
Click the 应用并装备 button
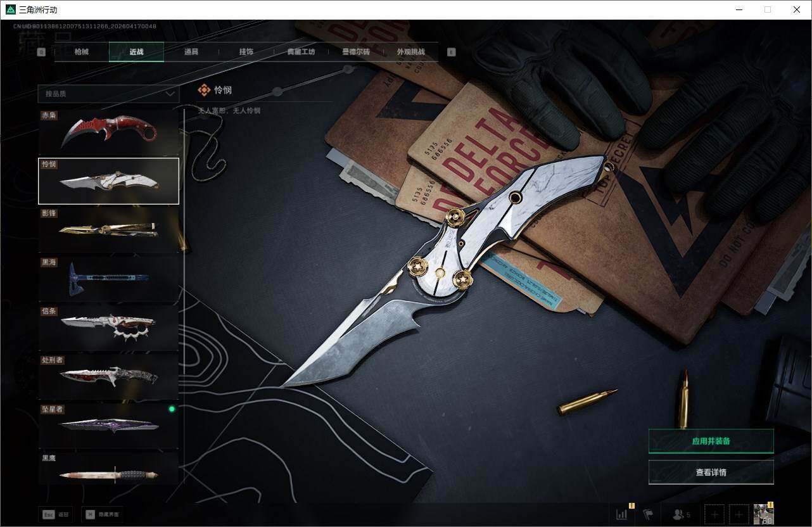click(711, 441)
